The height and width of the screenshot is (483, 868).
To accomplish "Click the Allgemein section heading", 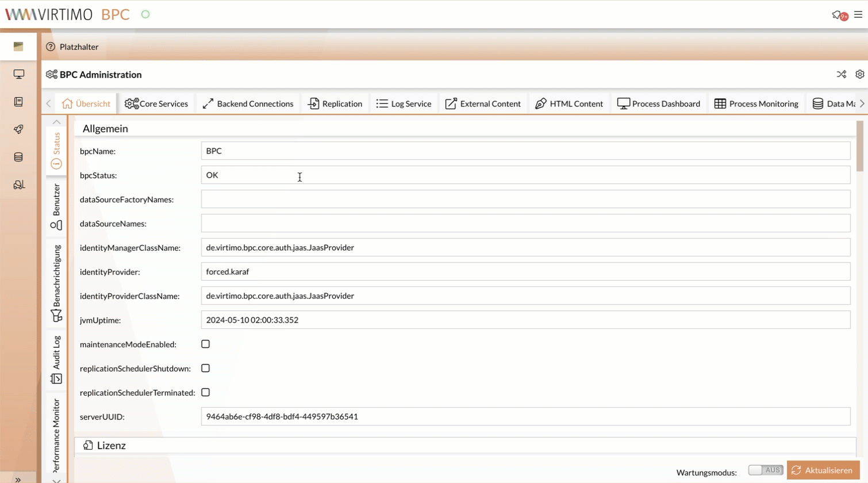I will [x=105, y=129].
